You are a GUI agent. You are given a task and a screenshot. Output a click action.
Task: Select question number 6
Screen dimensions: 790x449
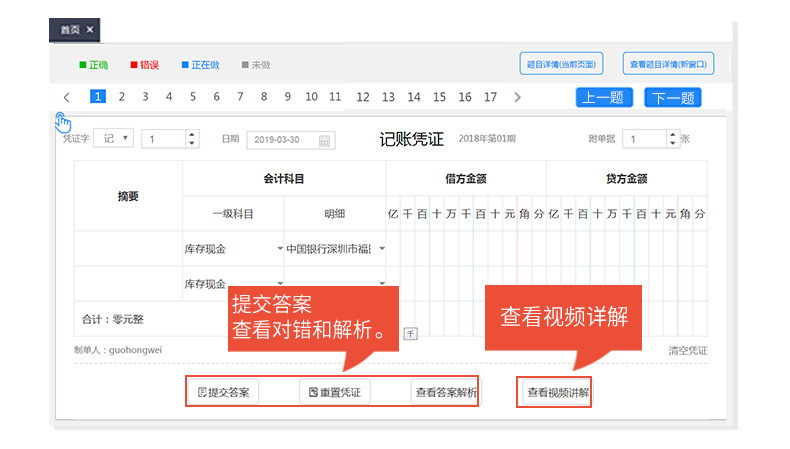pyautogui.click(x=216, y=96)
